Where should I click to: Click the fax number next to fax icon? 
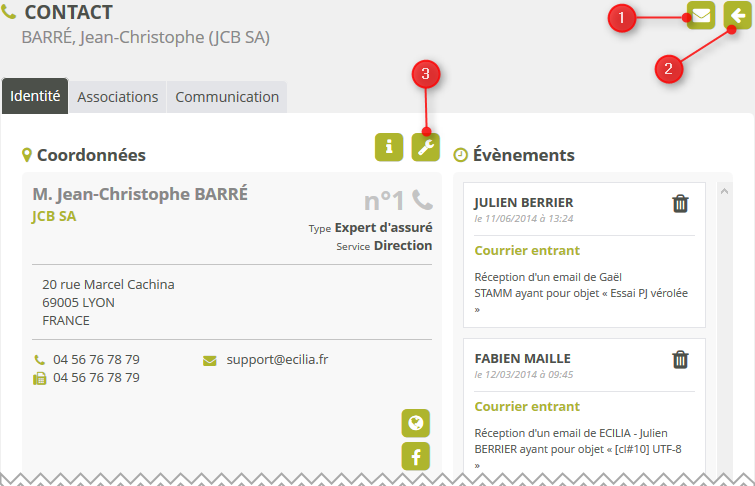96,377
